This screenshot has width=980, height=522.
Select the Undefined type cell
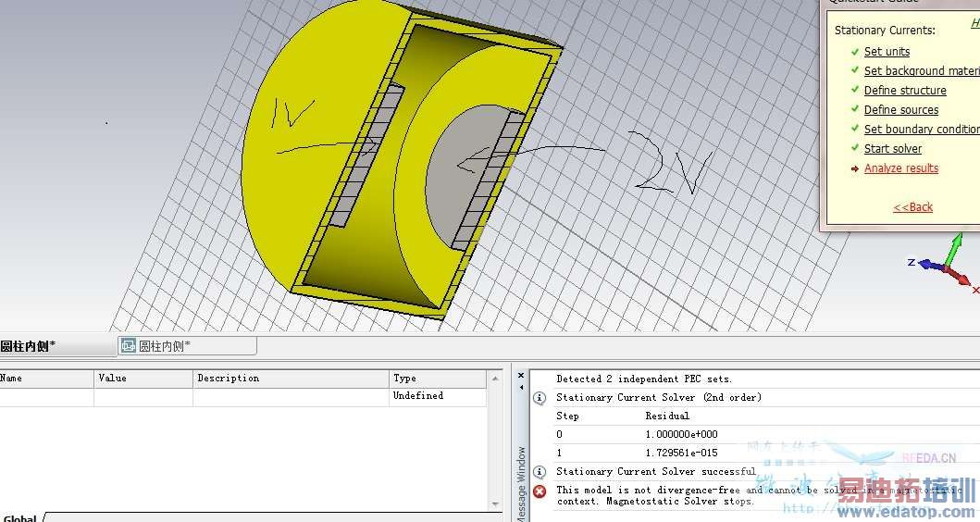(x=438, y=396)
